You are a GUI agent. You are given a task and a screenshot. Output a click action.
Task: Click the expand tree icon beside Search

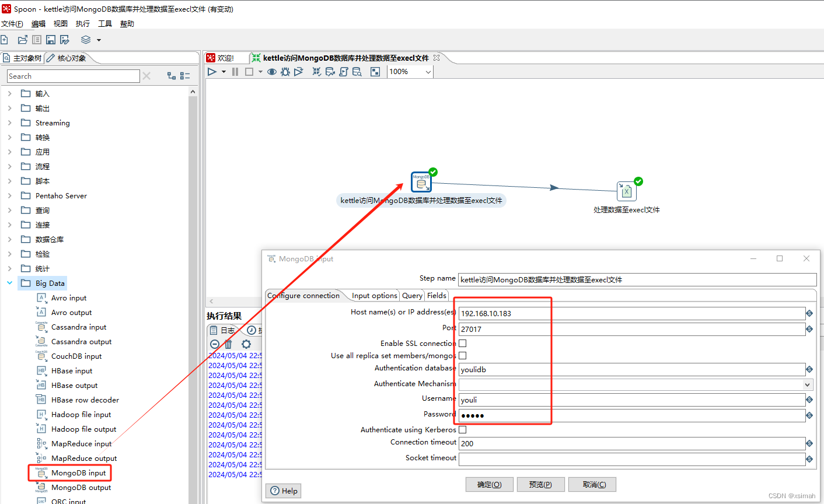[172, 76]
